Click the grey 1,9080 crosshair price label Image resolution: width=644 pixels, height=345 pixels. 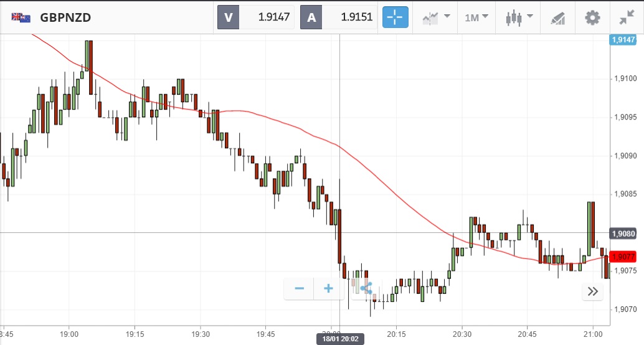pos(623,234)
